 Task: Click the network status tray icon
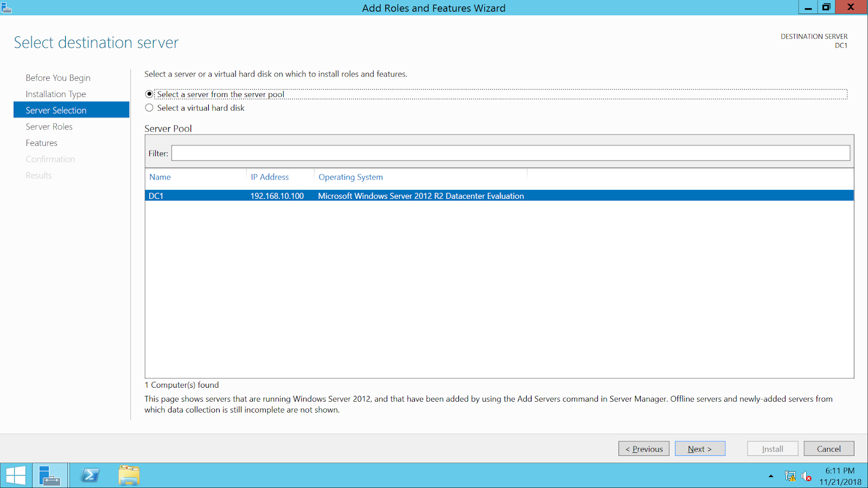point(790,476)
